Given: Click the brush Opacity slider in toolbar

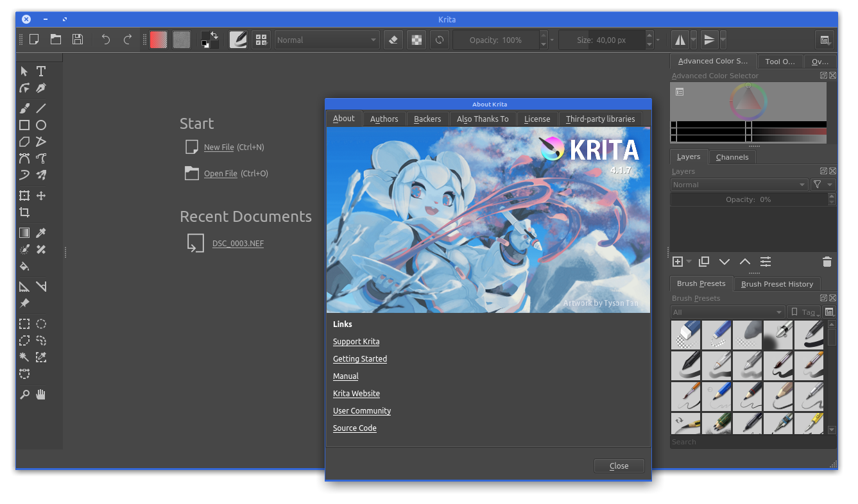Looking at the screenshot, I should pyautogui.click(x=496, y=40).
